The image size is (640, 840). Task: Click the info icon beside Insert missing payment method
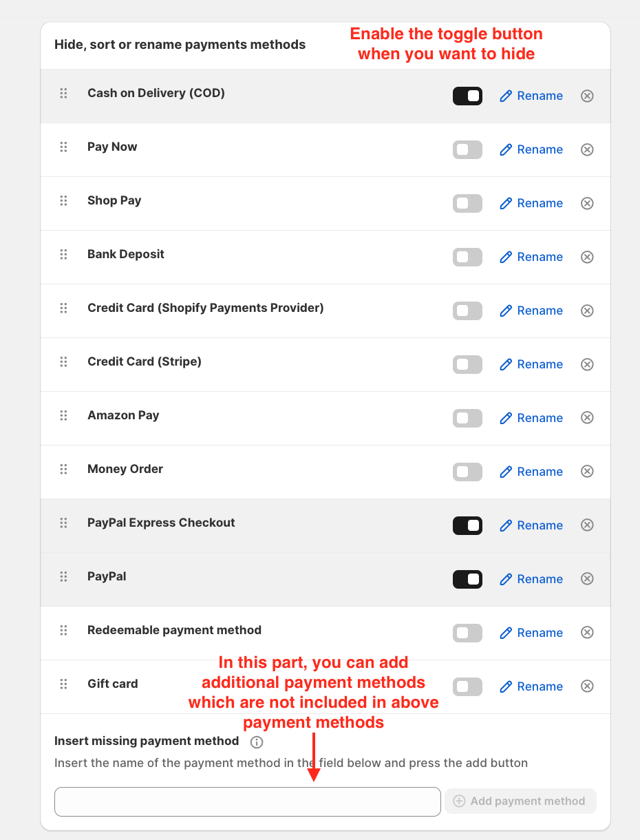point(257,742)
